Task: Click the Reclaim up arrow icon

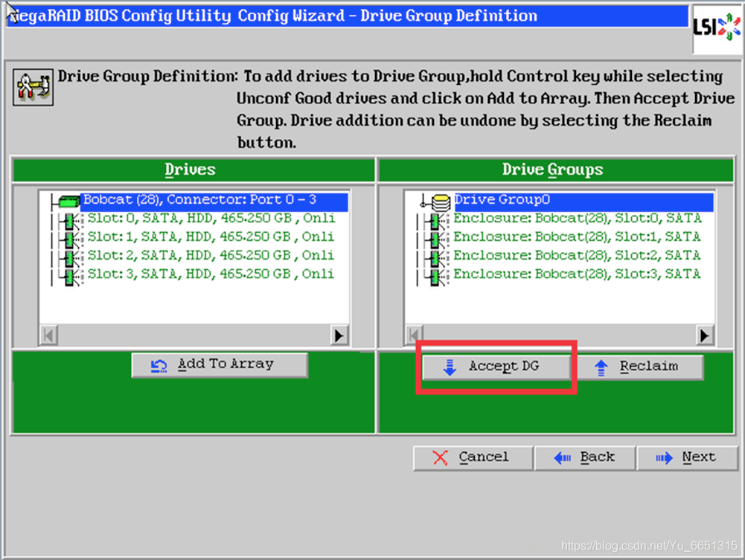Action: 601,368
